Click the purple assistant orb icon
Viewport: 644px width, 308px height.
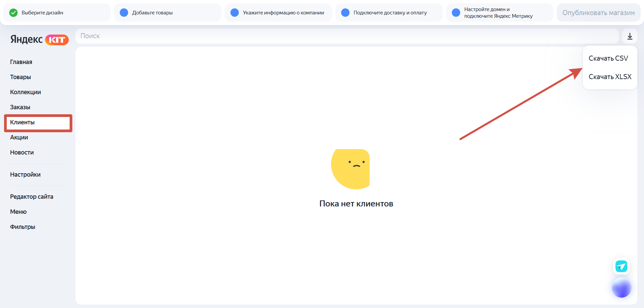(621, 288)
